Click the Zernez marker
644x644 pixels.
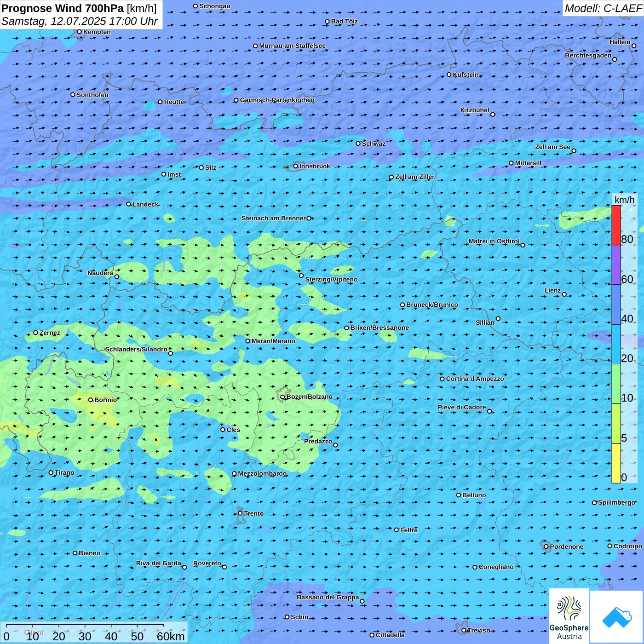(36, 333)
